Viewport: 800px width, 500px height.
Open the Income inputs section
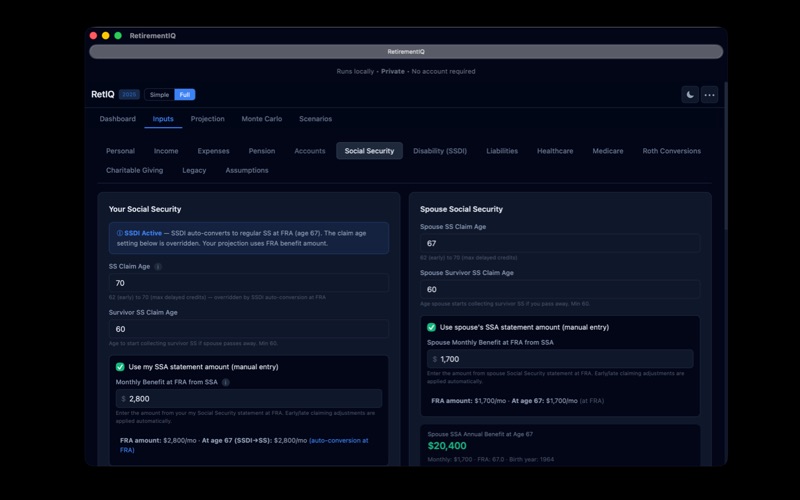(166, 151)
